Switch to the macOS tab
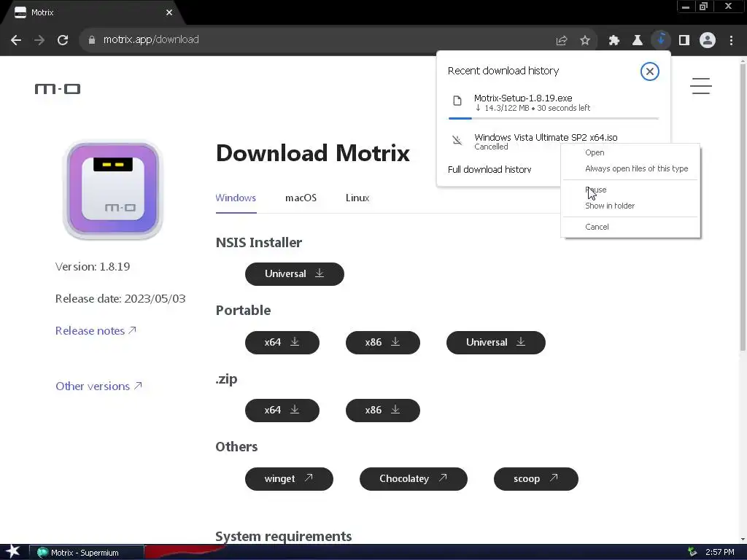Screen dimensions: 747x560 pos(301,198)
